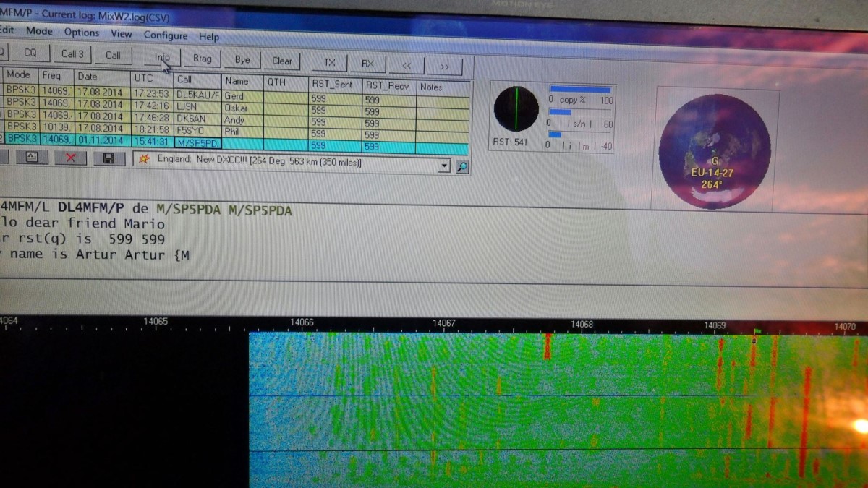868x488 pixels.
Task: Click the log card icon left of red X
Action: (31, 157)
